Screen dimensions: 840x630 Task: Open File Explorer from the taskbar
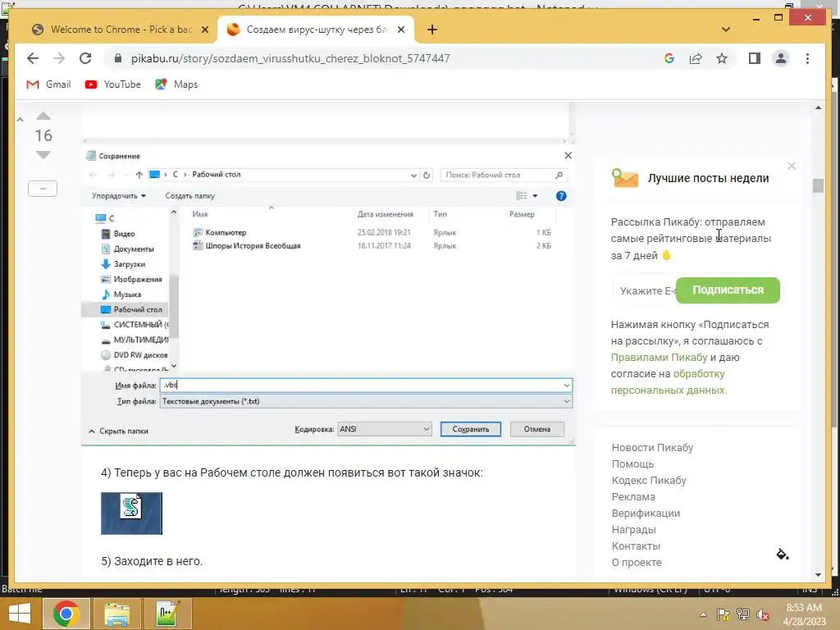pos(116,614)
